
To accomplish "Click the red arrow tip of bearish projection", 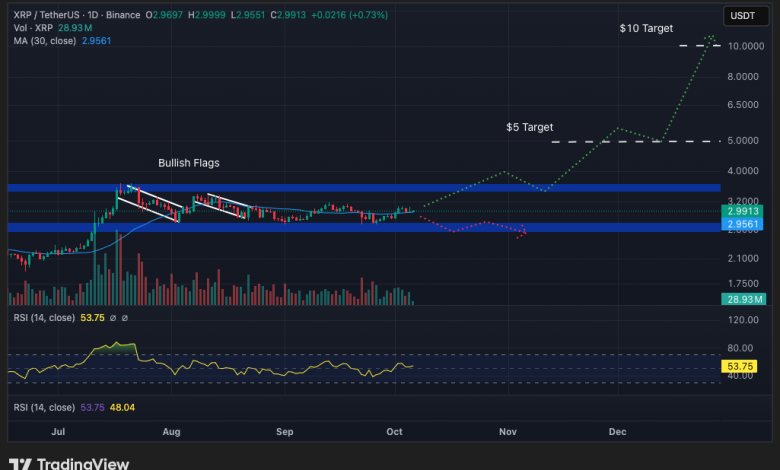I will click(x=523, y=234).
